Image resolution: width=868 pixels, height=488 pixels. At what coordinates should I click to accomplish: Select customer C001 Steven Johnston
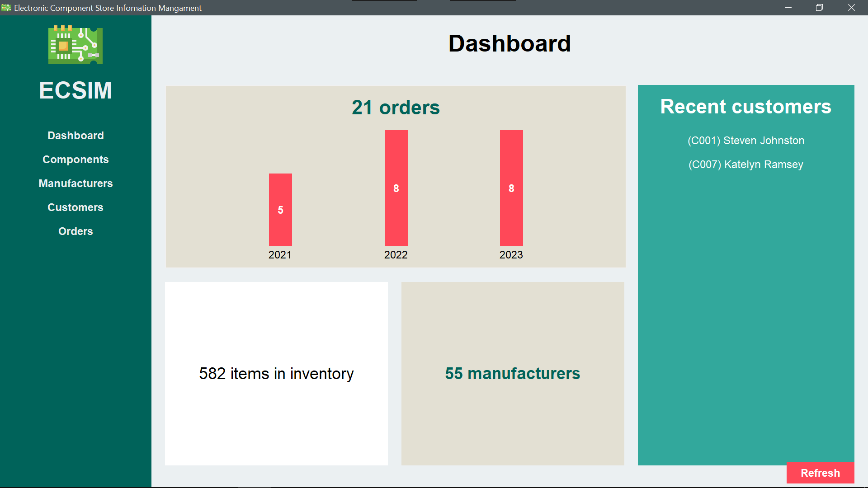click(746, 141)
